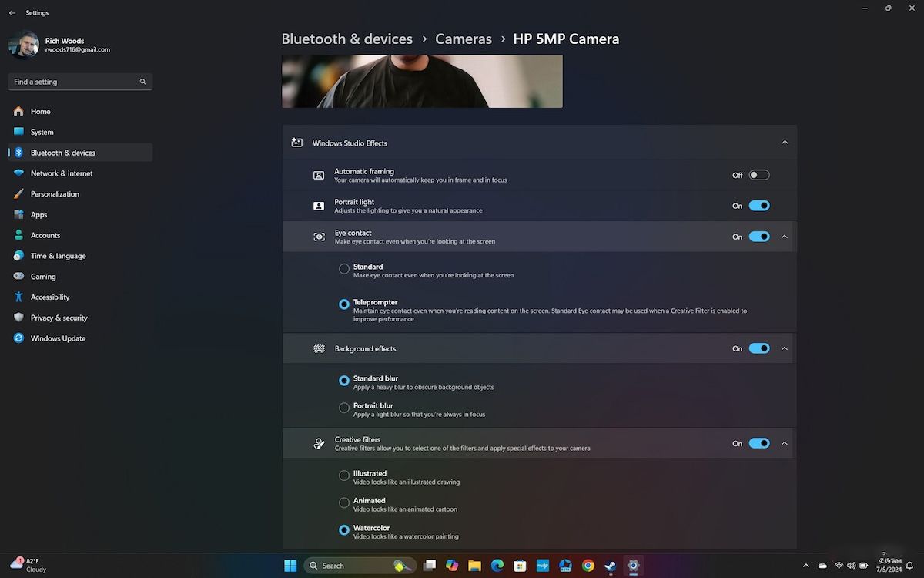
Task: Select Bluetooth & devices in the sidebar
Action: click(x=80, y=153)
